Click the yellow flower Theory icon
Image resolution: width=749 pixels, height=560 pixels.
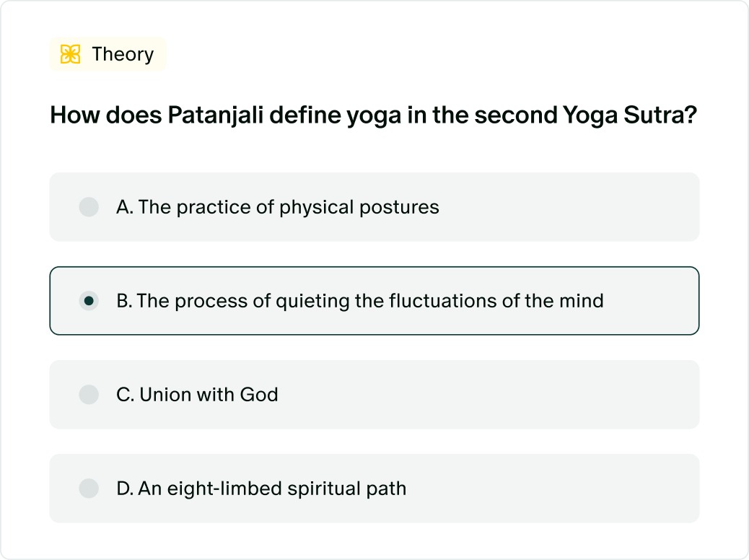point(70,54)
